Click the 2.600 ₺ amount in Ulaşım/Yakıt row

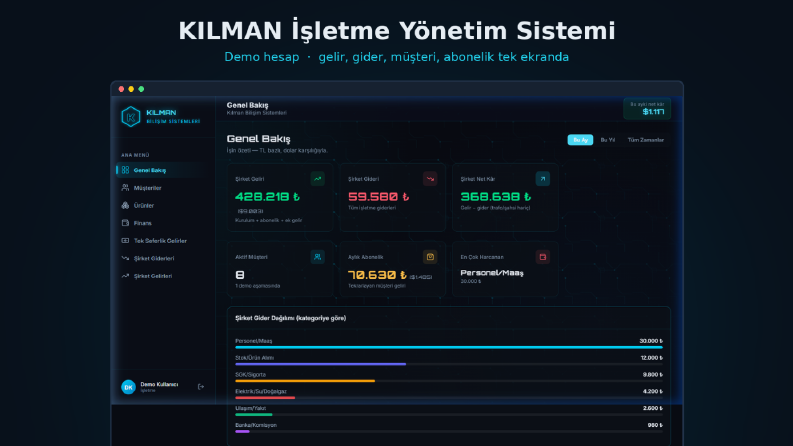pos(653,408)
